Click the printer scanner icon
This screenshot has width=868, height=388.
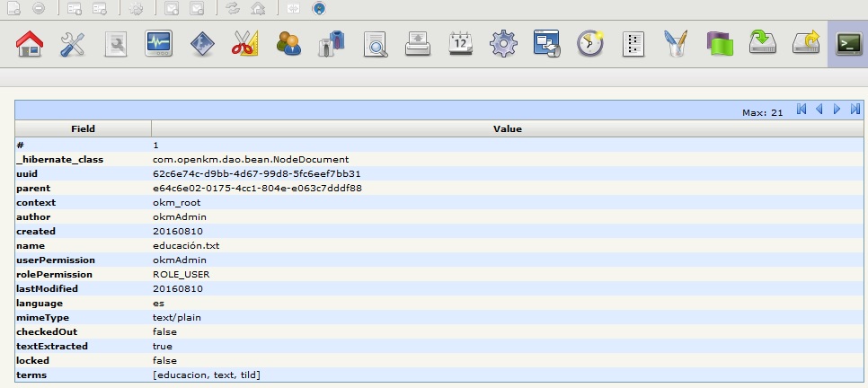[418, 43]
